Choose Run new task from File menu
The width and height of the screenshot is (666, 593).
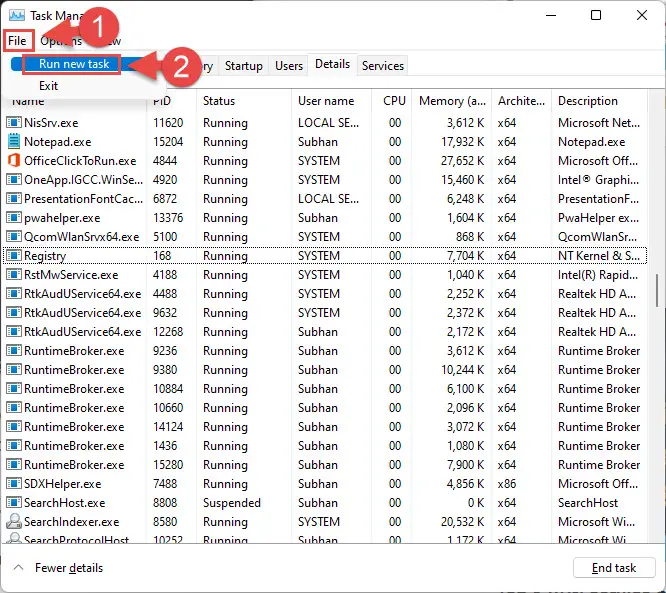[72, 64]
